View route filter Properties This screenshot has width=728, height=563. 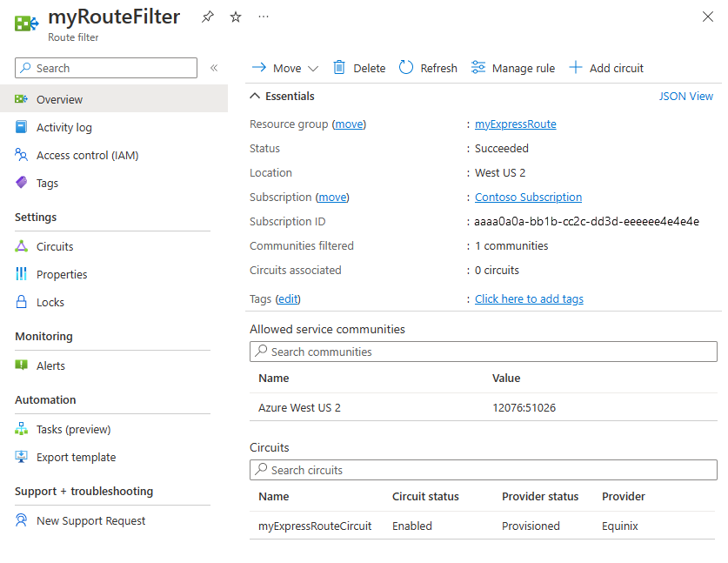60,274
